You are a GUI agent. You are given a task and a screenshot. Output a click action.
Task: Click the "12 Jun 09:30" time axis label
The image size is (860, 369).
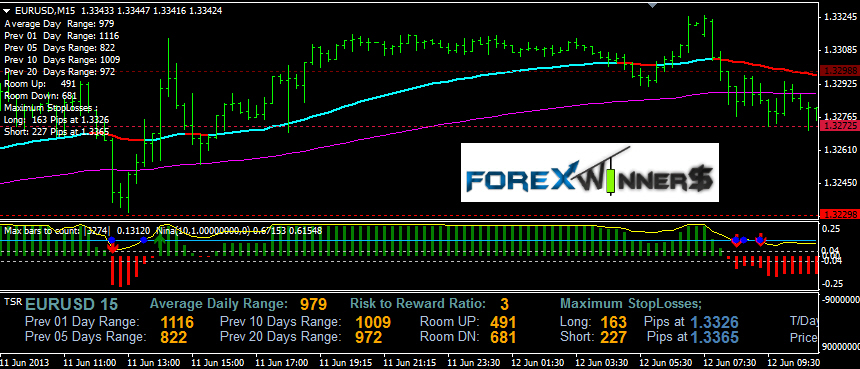coord(794,363)
